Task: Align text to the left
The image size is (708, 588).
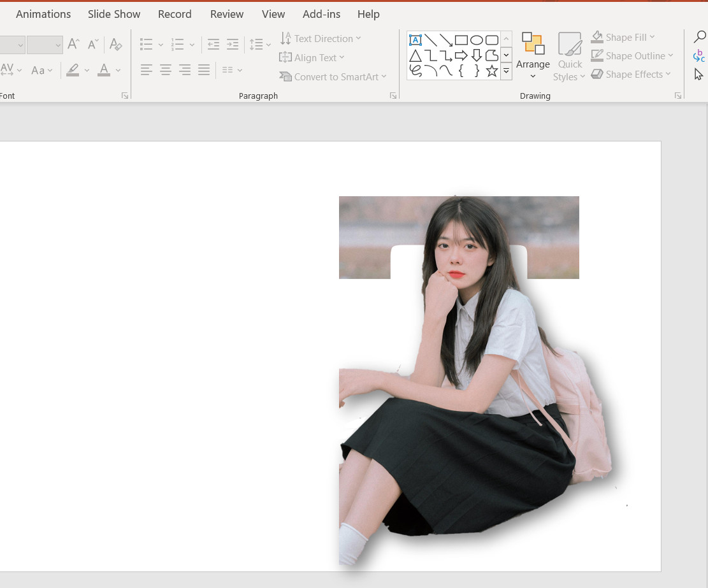Action: (147, 70)
